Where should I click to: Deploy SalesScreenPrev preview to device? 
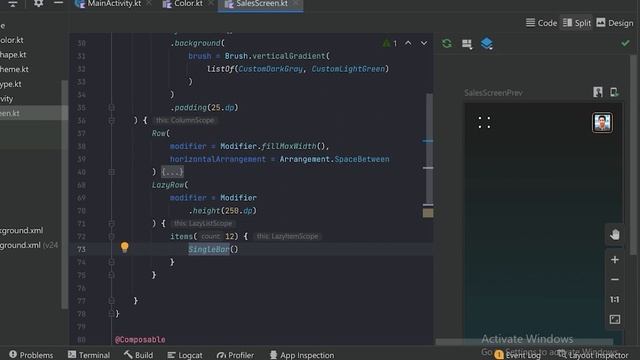[x=614, y=92]
